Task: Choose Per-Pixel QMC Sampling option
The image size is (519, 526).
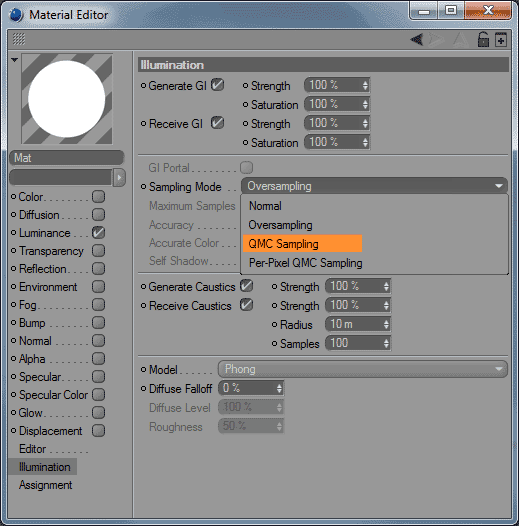Action: [x=306, y=263]
